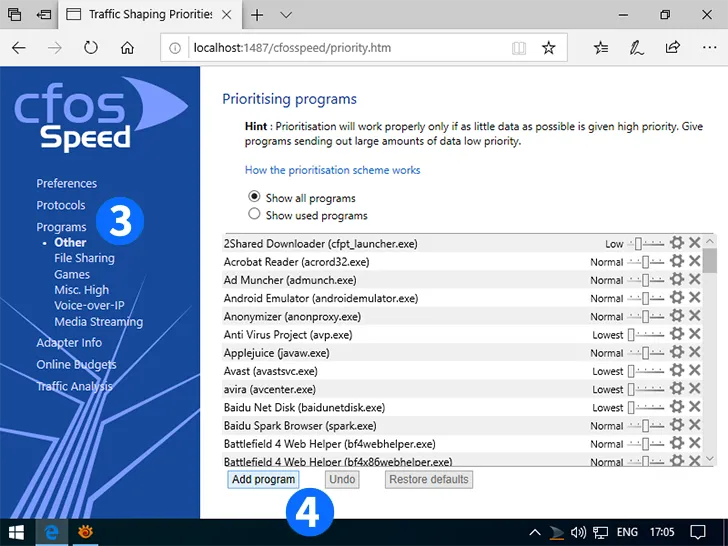This screenshot has height=546, width=728.
Task: Select Voice-over-IP category
Action: pyautogui.click(x=89, y=306)
